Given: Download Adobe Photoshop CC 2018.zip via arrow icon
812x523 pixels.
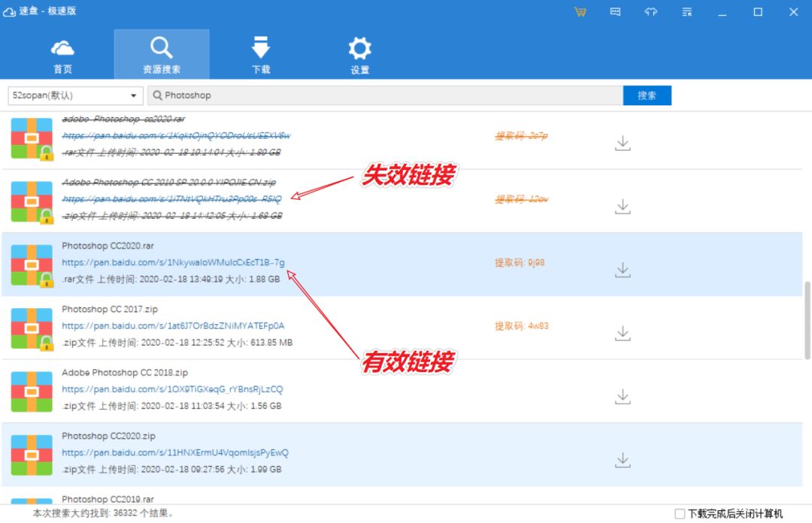Looking at the screenshot, I should pos(622,394).
